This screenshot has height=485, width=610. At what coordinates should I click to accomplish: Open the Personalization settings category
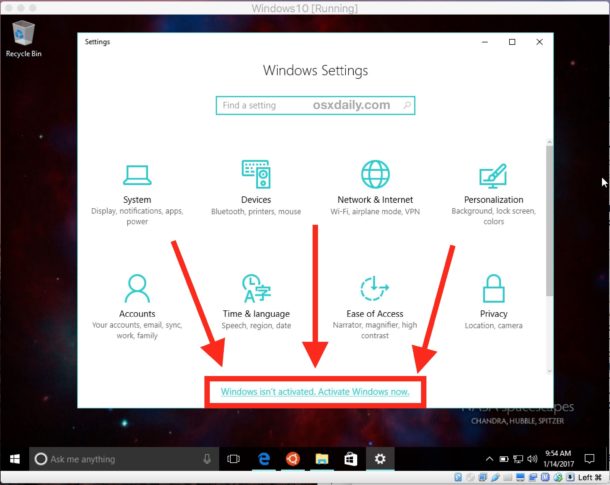click(x=493, y=194)
